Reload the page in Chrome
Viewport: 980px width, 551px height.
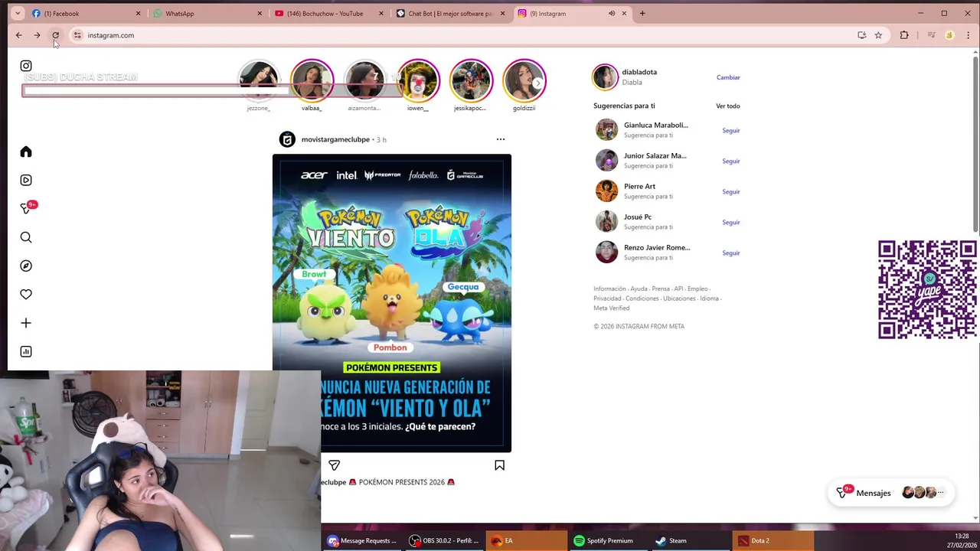pyautogui.click(x=55, y=35)
